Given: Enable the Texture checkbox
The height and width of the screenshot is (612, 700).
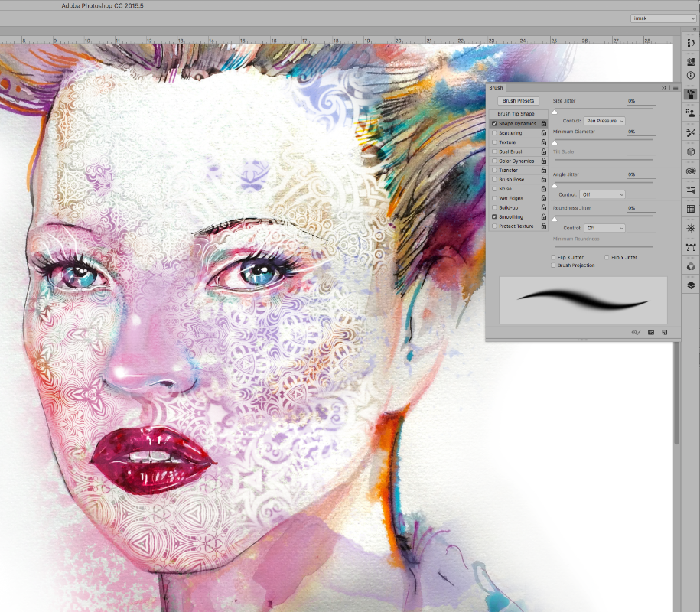Looking at the screenshot, I should (494, 142).
